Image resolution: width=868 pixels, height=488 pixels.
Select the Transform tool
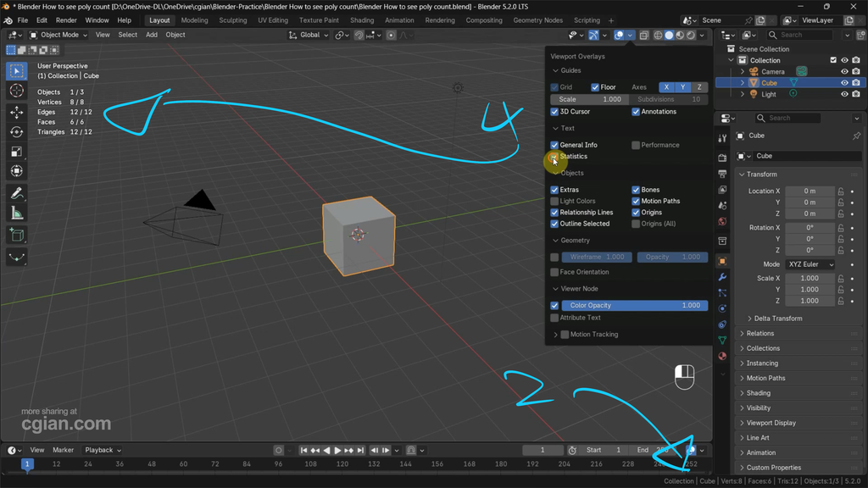[x=17, y=171]
